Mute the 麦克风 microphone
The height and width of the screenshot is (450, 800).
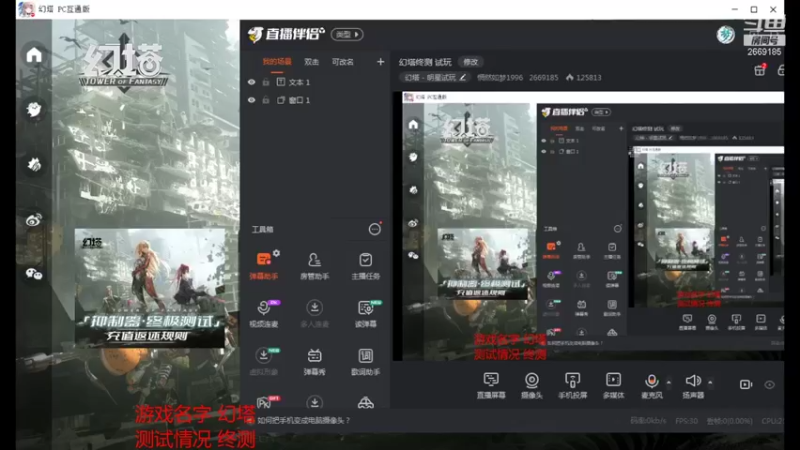click(x=652, y=385)
